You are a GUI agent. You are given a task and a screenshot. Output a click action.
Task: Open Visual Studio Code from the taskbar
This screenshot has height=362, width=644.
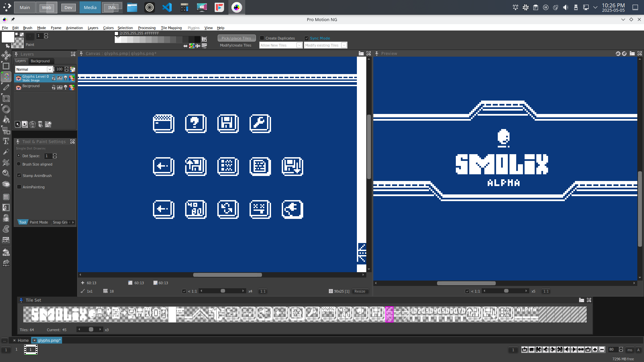tap(167, 7)
